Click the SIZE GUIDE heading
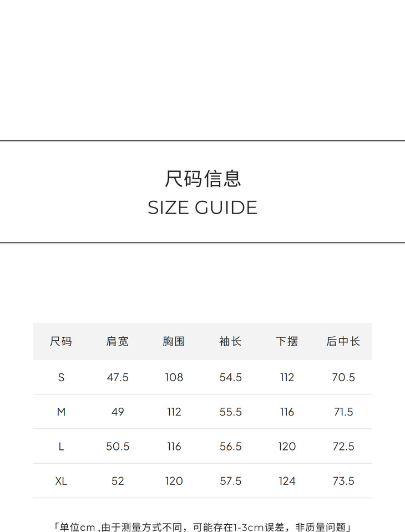The height and width of the screenshot is (532, 405). [x=202, y=208]
